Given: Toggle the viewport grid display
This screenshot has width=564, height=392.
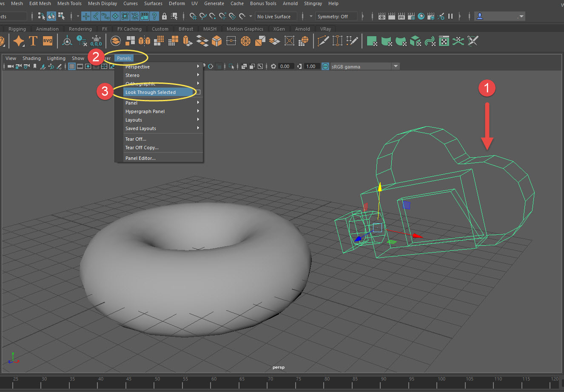Looking at the screenshot, I should coord(71,66).
